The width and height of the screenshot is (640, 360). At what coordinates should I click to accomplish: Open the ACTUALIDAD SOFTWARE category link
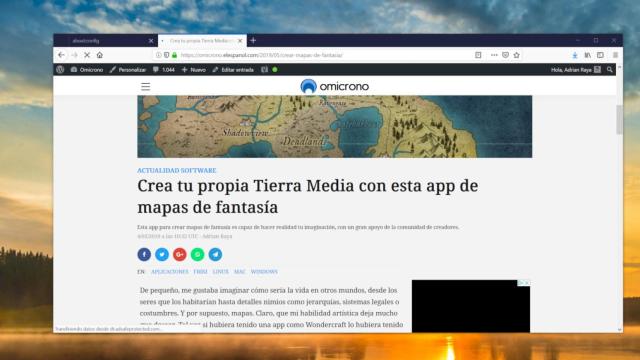(177, 170)
